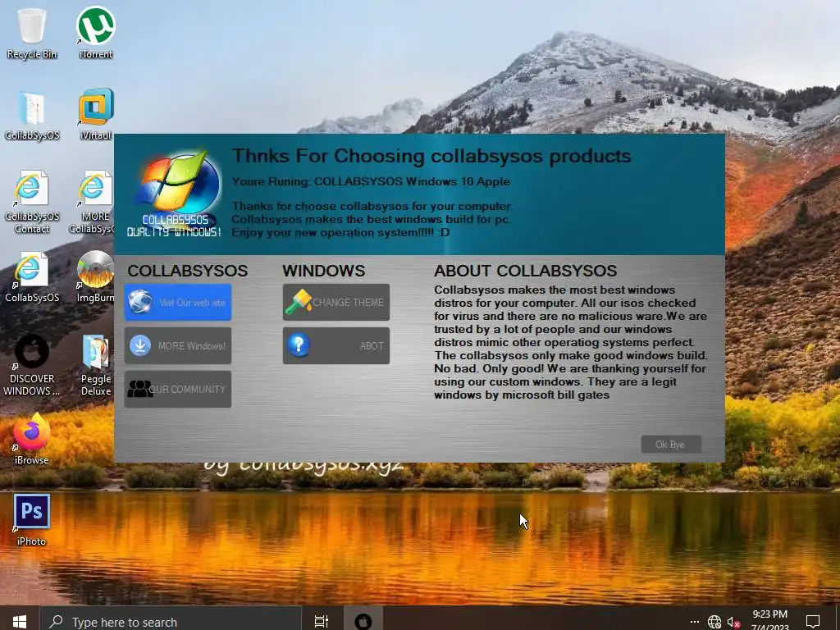Click the CollabSysOS Windows logo image
840x630 pixels.
tap(176, 194)
